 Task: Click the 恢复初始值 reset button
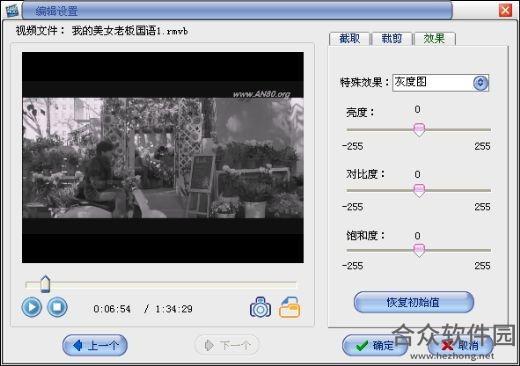point(413,302)
